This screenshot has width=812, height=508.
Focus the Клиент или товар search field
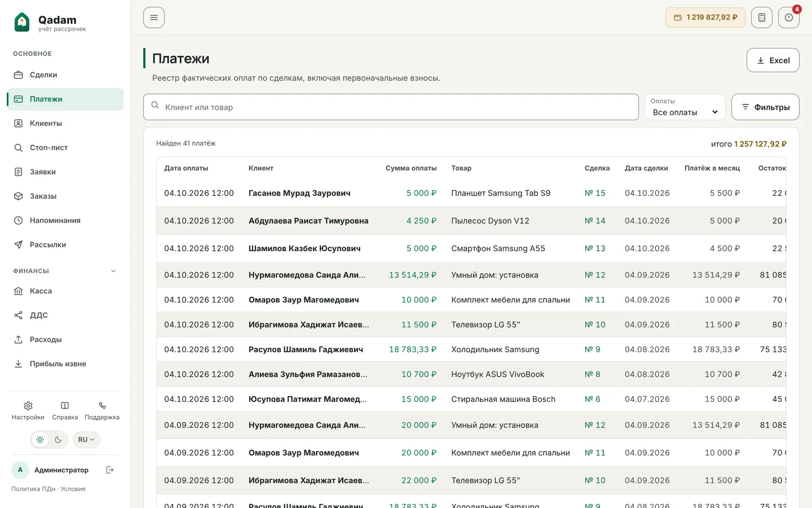(391, 107)
